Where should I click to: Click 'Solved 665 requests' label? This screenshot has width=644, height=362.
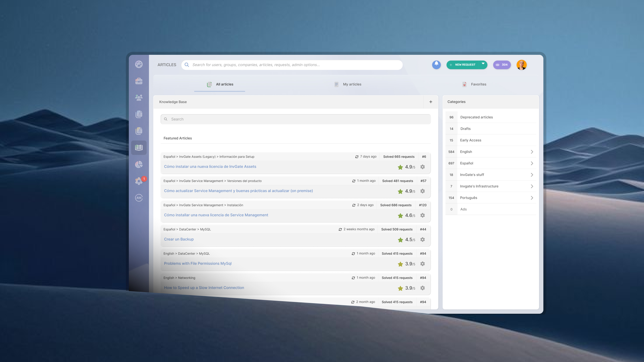(399, 157)
